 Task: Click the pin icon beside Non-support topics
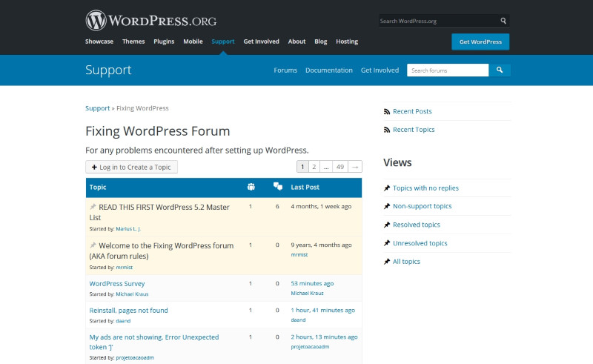click(x=386, y=206)
